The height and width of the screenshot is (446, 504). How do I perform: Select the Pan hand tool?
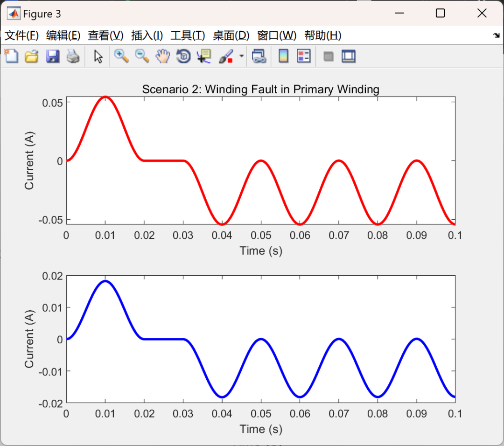[163, 56]
